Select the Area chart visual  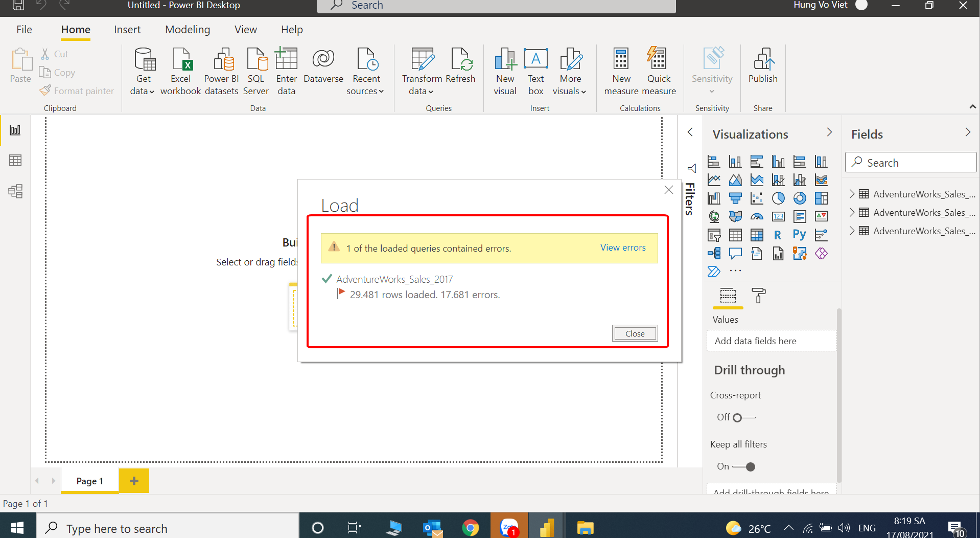tap(735, 180)
